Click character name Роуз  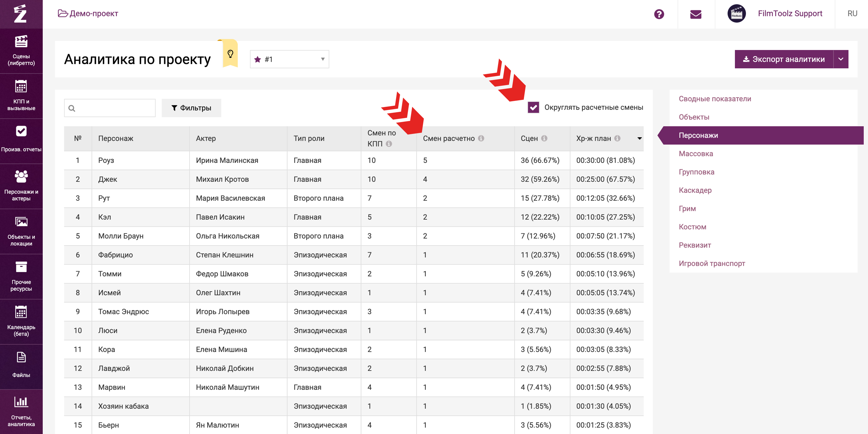(106, 160)
